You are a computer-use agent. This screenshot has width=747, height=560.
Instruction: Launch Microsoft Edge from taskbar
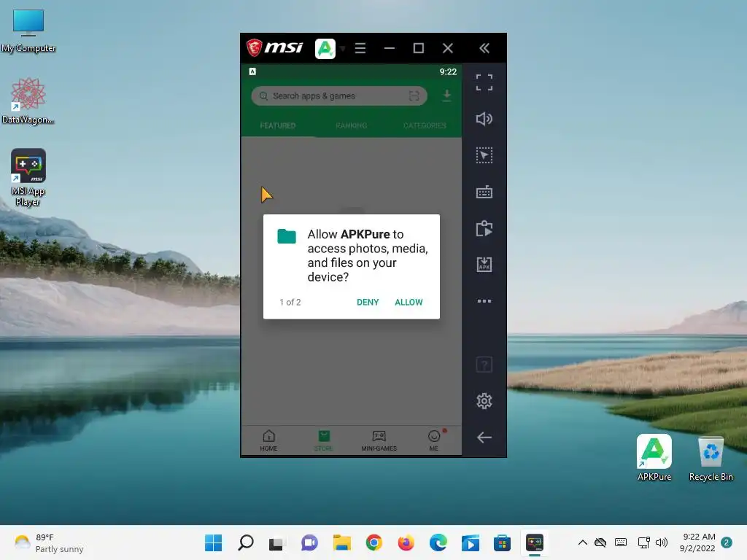click(438, 542)
